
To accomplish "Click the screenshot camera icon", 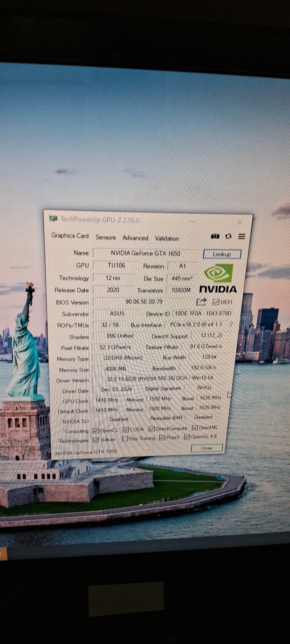I will [215, 236].
